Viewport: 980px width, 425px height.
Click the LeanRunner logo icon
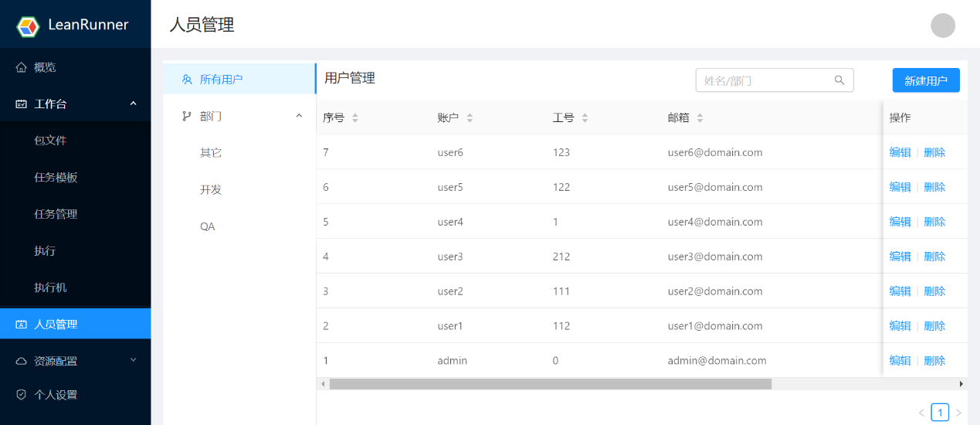[x=28, y=25]
